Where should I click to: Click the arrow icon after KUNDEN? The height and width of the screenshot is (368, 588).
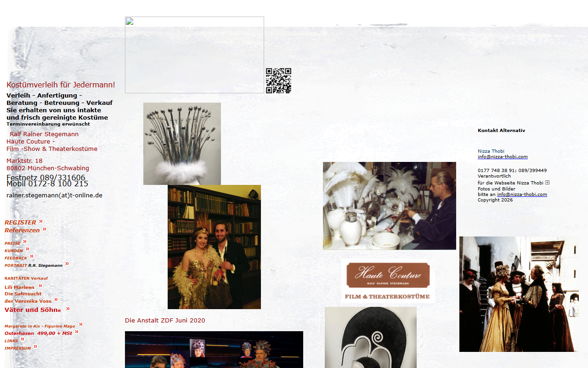(27, 249)
